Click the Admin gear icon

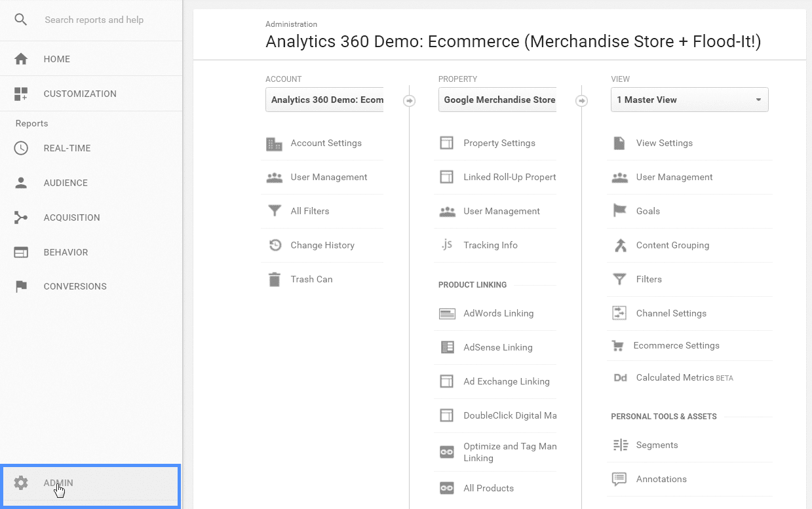[x=20, y=483]
